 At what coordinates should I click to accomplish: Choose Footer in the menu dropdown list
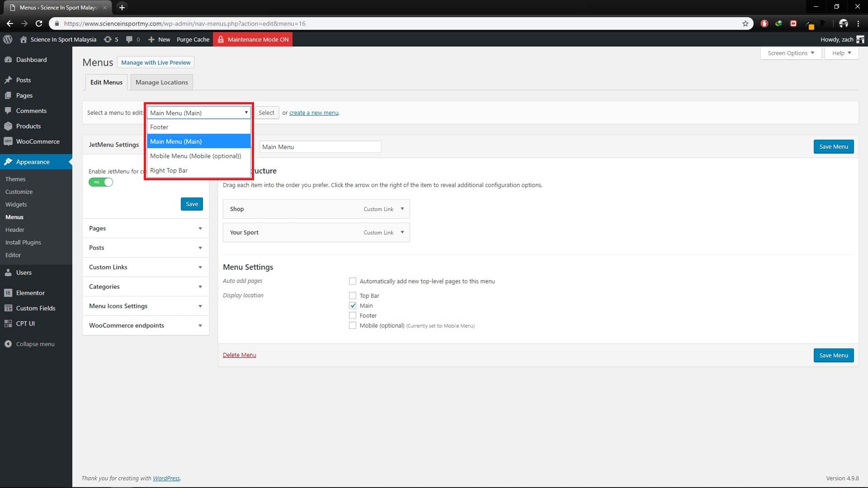pos(199,127)
